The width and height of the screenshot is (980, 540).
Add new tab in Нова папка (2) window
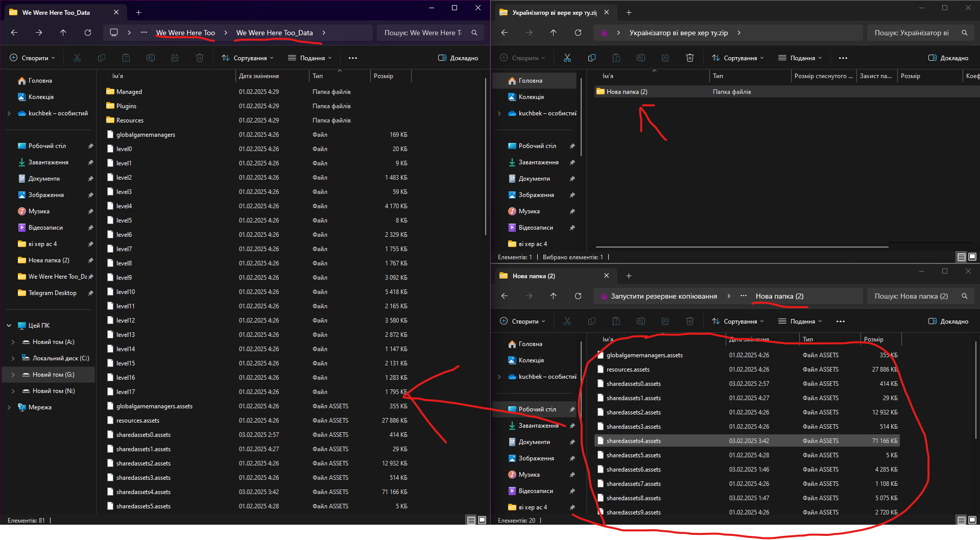point(629,276)
